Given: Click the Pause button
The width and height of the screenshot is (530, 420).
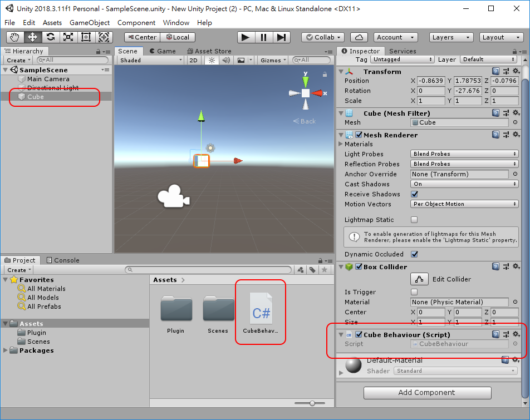Looking at the screenshot, I should click(x=263, y=37).
